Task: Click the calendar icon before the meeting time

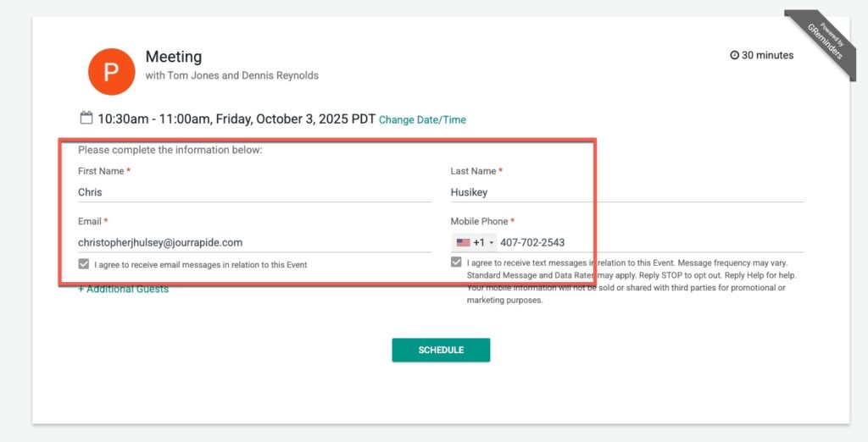Action: pos(86,118)
